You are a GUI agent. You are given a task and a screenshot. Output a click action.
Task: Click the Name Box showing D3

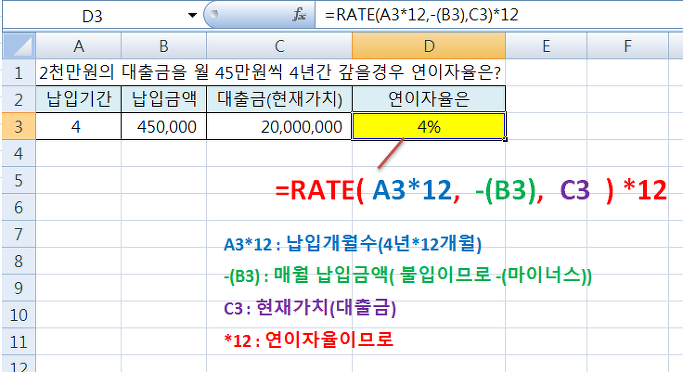tap(92, 16)
